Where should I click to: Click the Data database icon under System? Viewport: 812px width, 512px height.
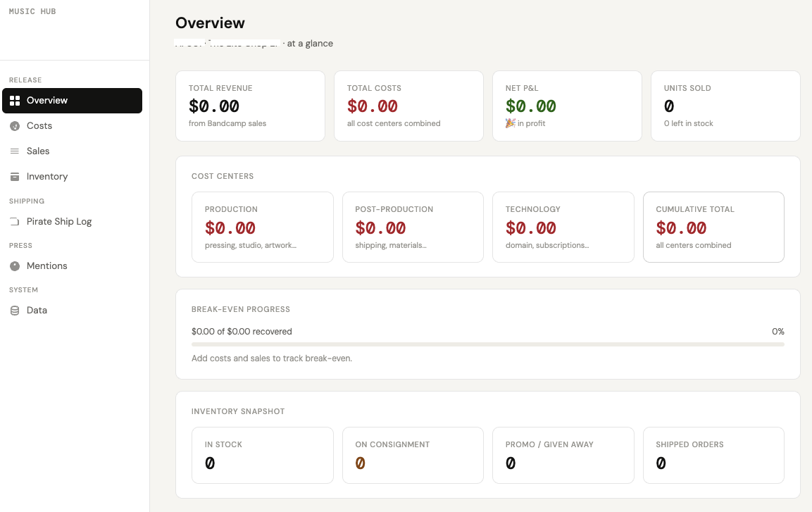point(15,310)
